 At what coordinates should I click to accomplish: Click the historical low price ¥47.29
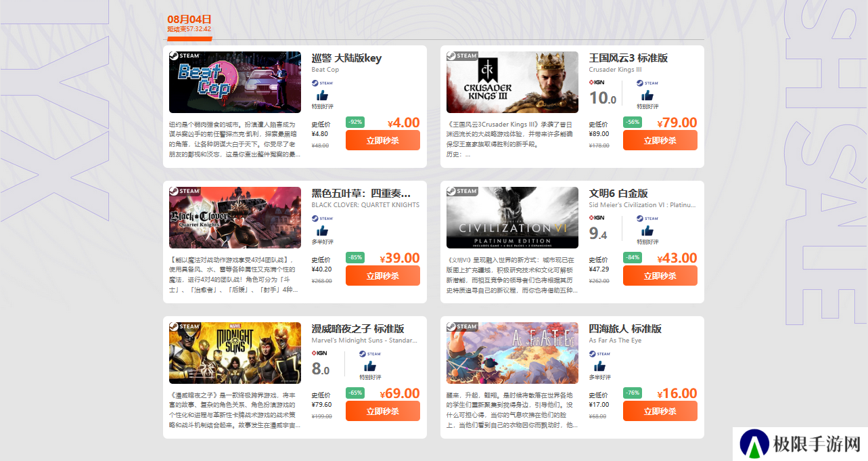[599, 269]
